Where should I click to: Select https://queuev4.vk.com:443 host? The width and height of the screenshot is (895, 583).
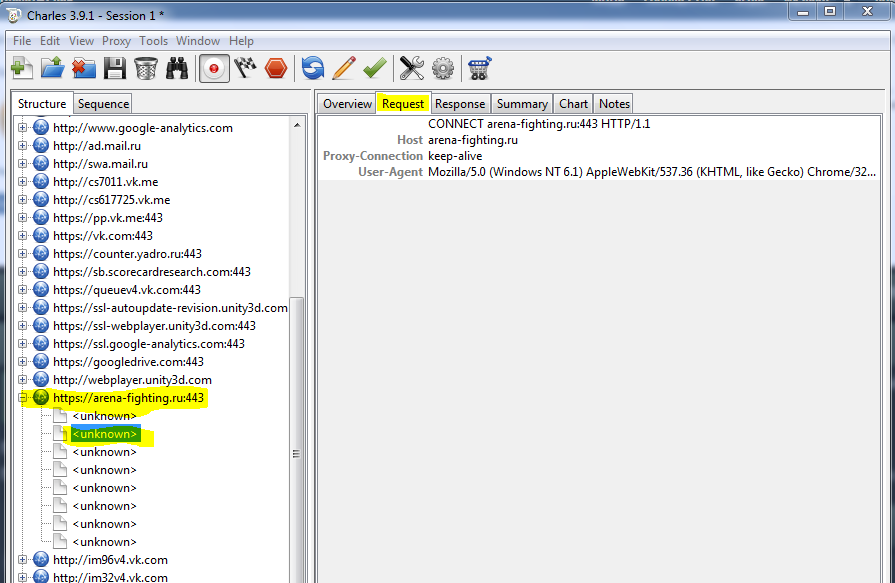pyautogui.click(x=127, y=290)
